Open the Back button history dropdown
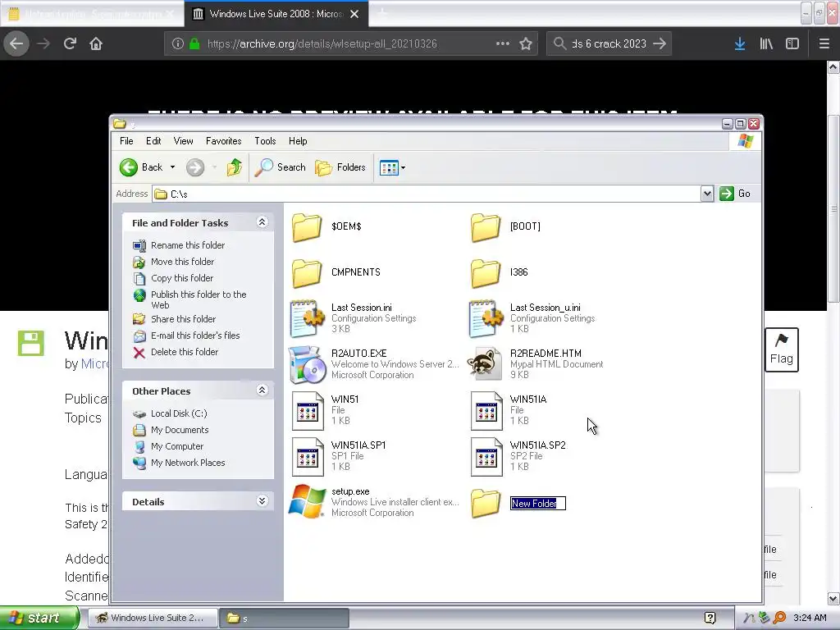Image resolution: width=840 pixels, height=630 pixels. (x=172, y=167)
